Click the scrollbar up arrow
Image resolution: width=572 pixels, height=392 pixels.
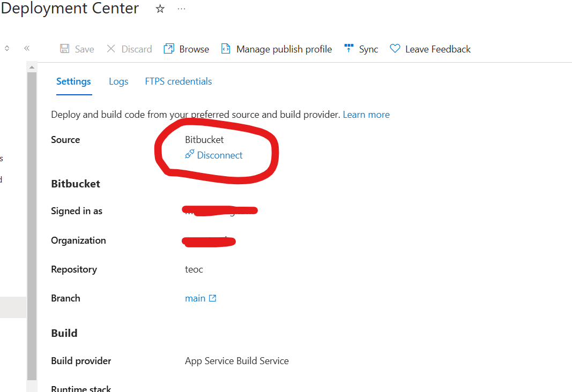point(32,67)
